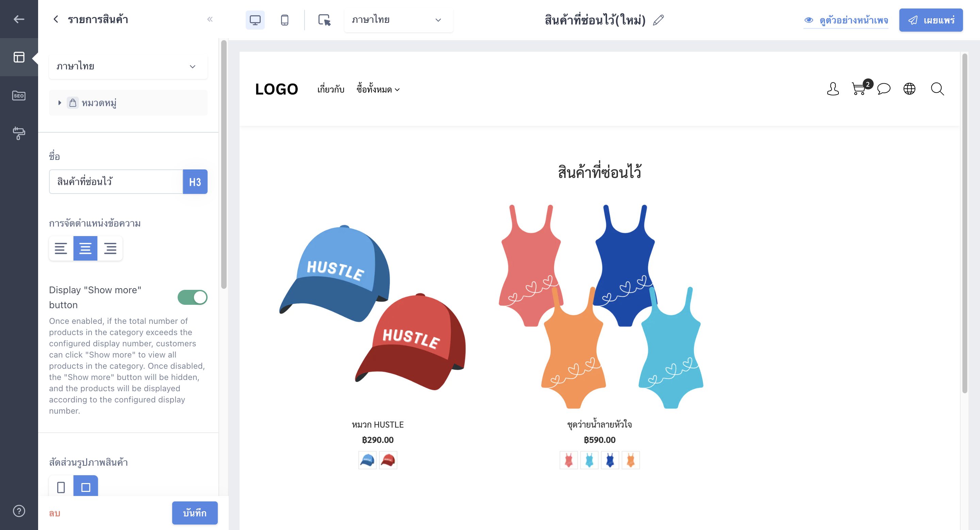Click the back arrow in the dark sidebar
The image size is (980, 530).
coord(19,19)
